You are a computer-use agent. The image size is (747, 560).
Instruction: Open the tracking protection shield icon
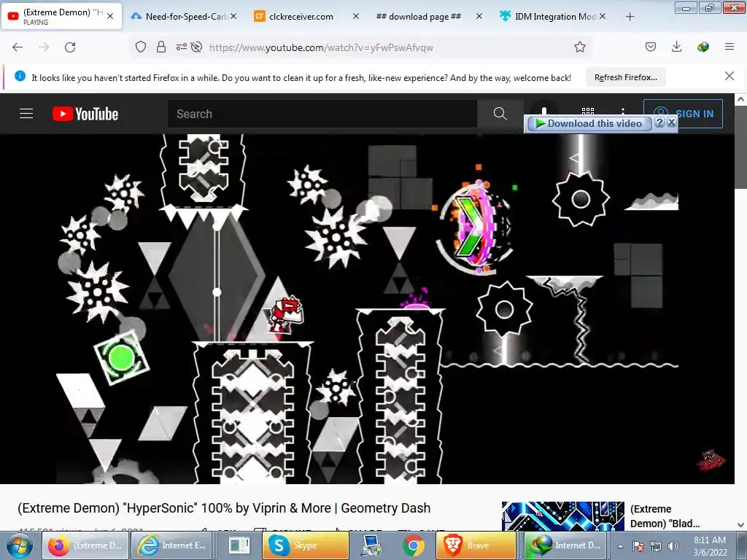tap(141, 47)
